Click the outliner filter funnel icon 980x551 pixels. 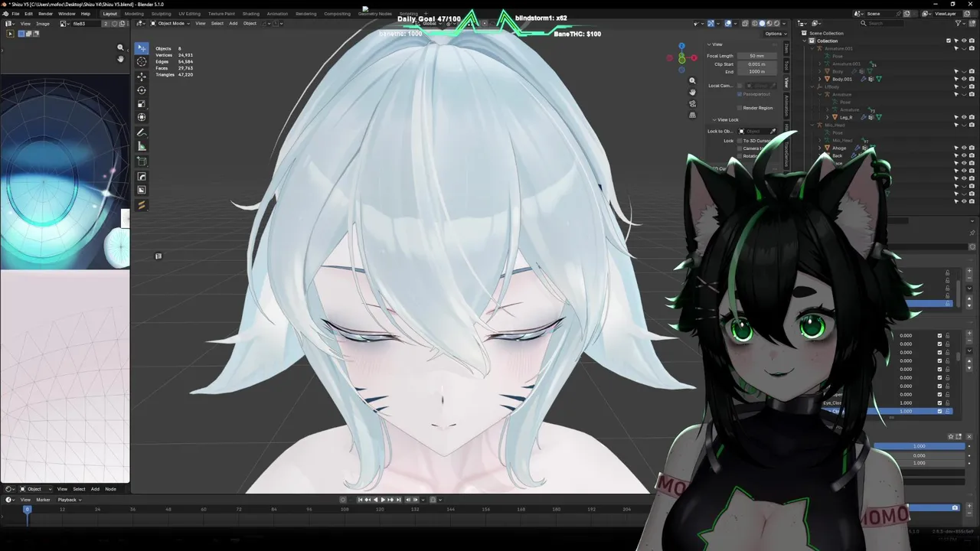click(958, 24)
